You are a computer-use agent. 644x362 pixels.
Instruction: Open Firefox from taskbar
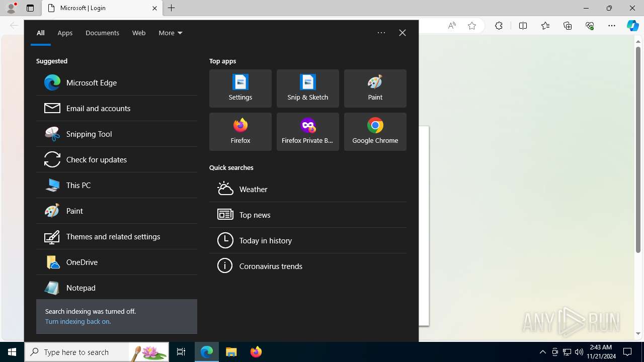pos(256,352)
